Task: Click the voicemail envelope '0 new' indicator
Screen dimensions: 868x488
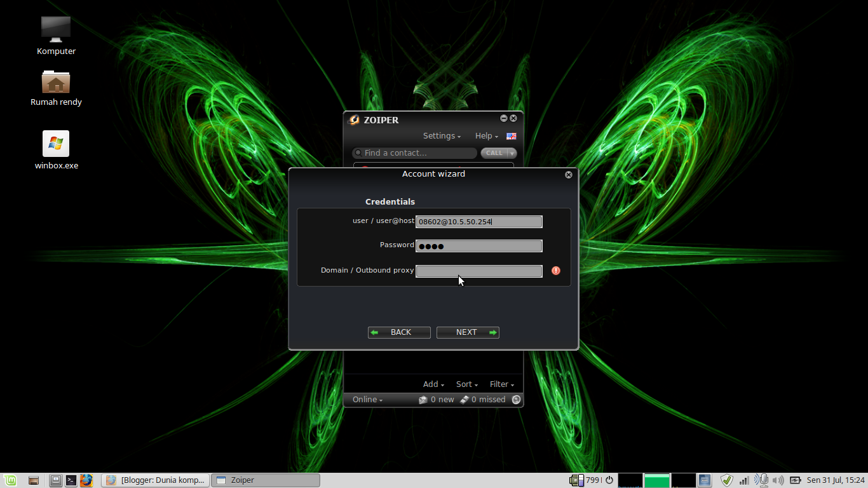Action: 437,400
